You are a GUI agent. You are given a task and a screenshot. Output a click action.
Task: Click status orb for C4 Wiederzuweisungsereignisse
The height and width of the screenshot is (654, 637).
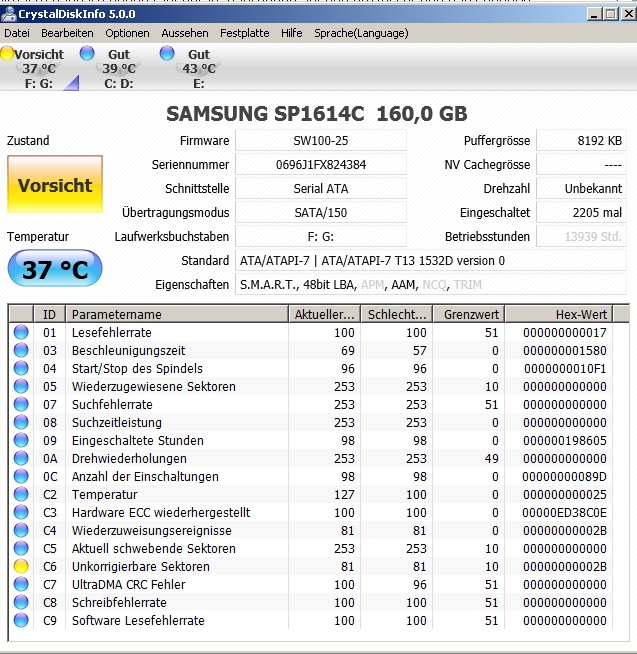(x=21, y=530)
